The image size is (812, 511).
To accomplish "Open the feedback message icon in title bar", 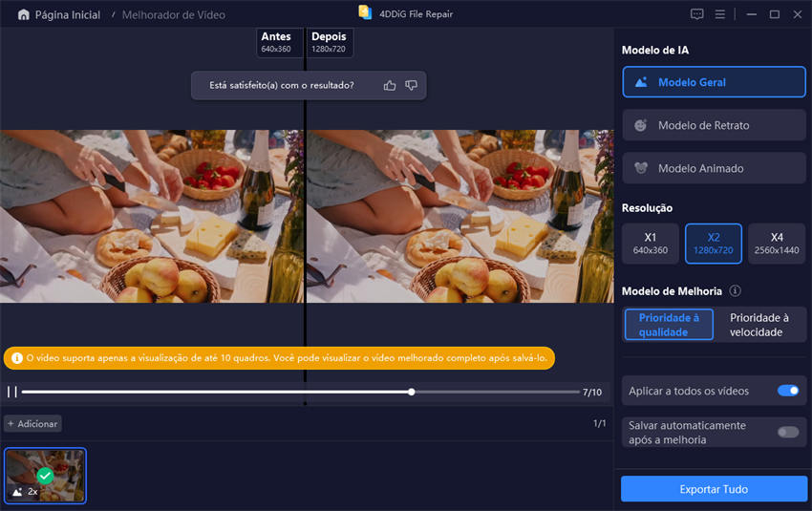I will click(696, 14).
